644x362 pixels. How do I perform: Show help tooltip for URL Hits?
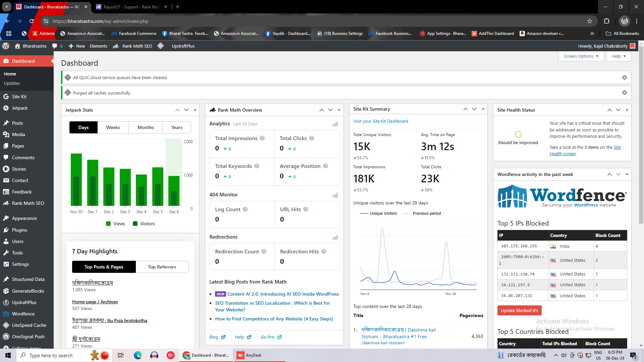(x=306, y=209)
